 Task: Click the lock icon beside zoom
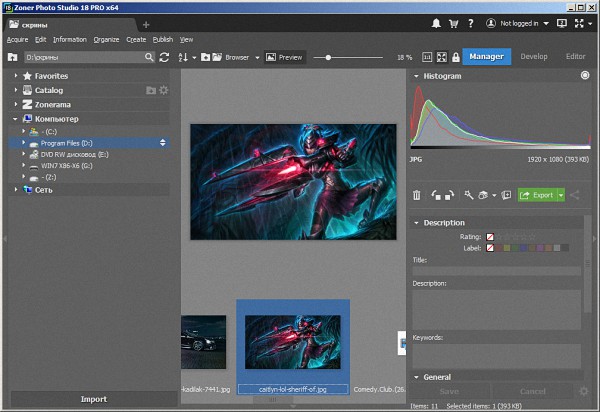click(x=456, y=58)
